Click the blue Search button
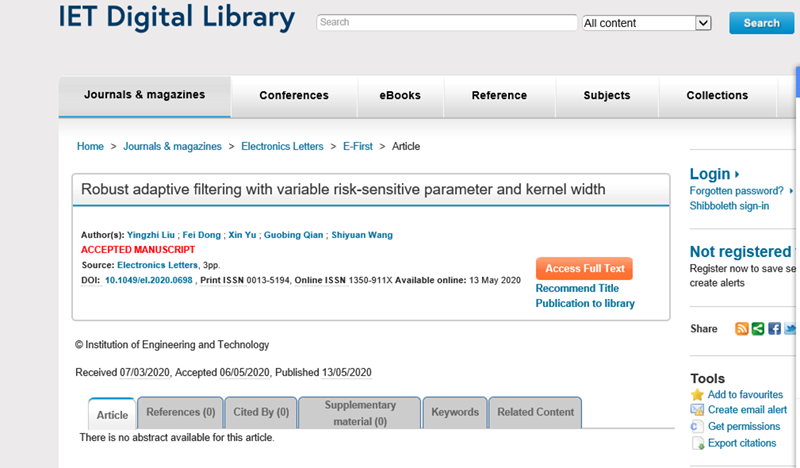Image resolution: width=800 pixels, height=468 pixels. 761,23
